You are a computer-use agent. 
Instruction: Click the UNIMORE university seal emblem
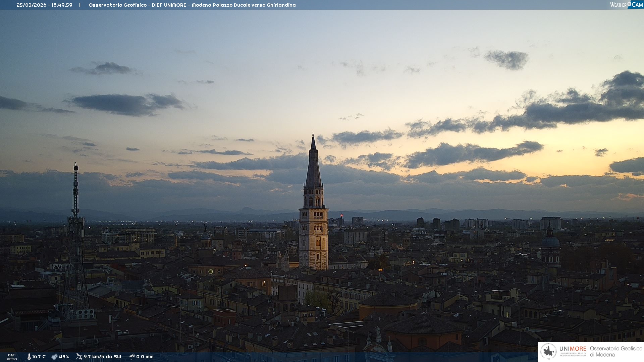click(548, 352)
